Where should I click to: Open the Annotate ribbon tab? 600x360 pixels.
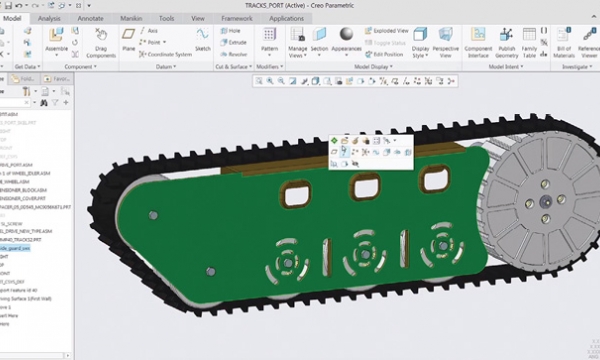click(x=90, y=18)
